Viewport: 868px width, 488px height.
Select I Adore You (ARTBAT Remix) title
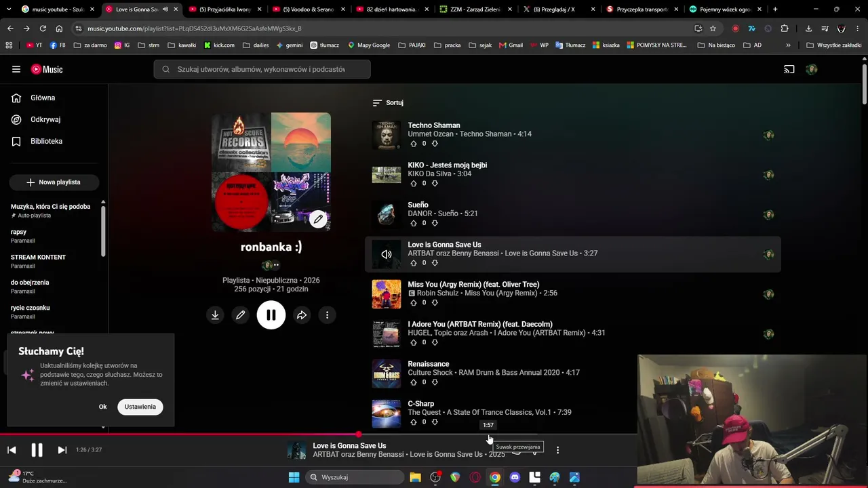coord(480,324)
